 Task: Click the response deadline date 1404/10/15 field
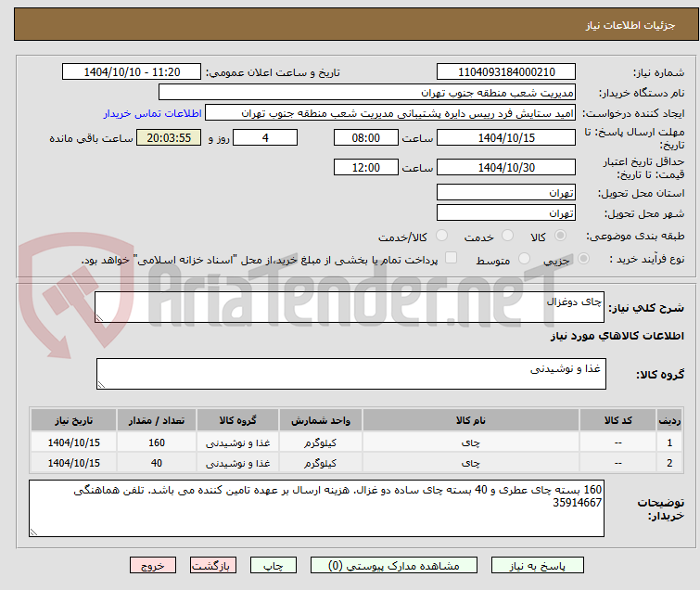pos(506,137)
